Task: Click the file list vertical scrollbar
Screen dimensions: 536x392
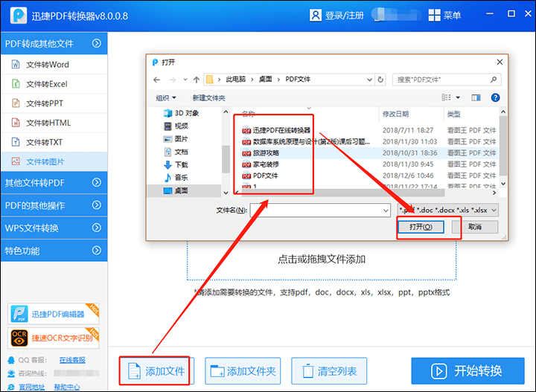Action: (x=502, y=147)
